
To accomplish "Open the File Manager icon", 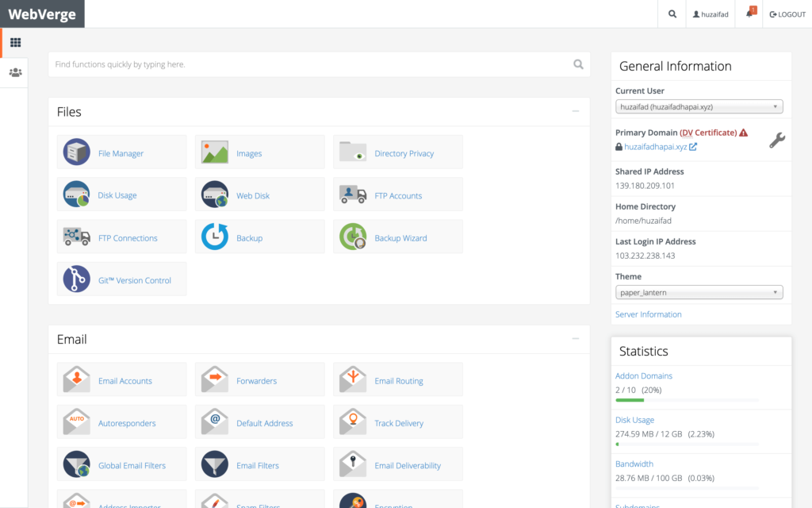I will [77, 152].
